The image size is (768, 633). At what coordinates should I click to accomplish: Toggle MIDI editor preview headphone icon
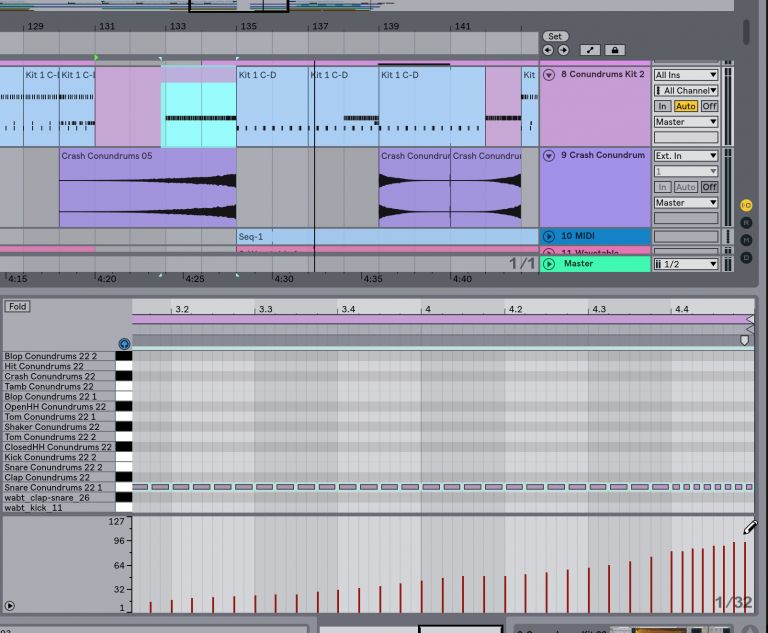pyautogui.click(x=124, y=343)
